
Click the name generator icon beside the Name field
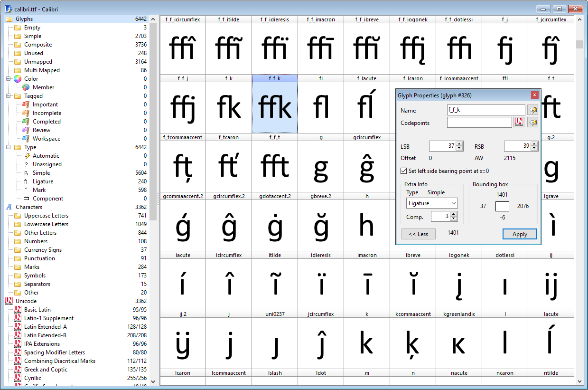[x=532, y=110]
